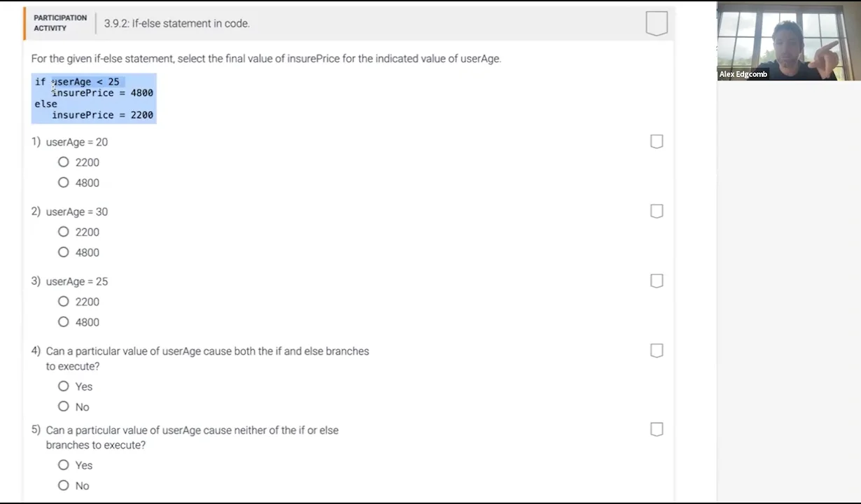Click the activity completion badge icon in header
This screenshot has height=504, width=861.
(x=657, y=23)
